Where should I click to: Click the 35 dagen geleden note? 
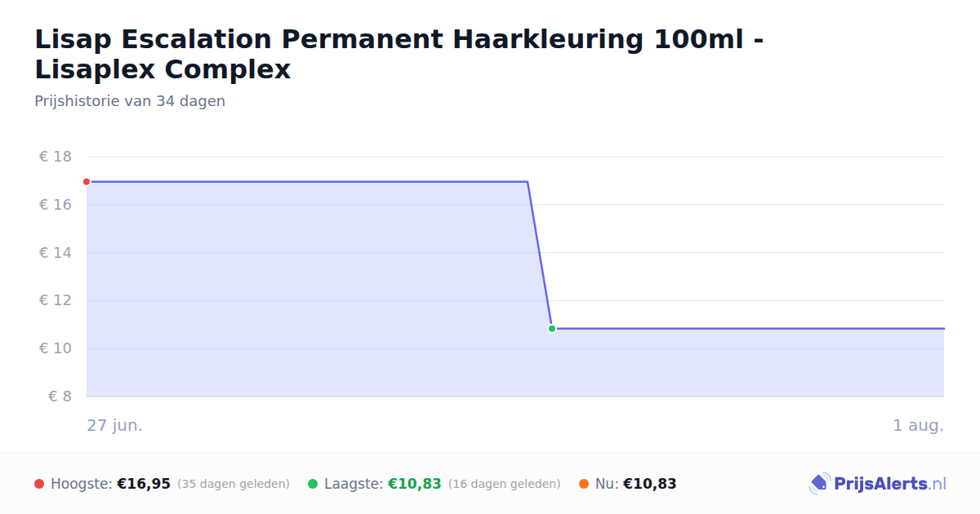tap(234, 484)
